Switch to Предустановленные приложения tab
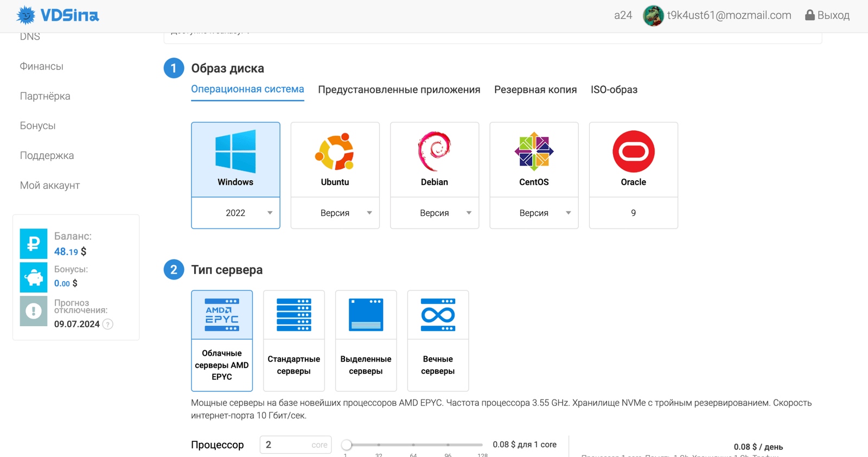This screenshot has height=457, width=868. [399, 90]
